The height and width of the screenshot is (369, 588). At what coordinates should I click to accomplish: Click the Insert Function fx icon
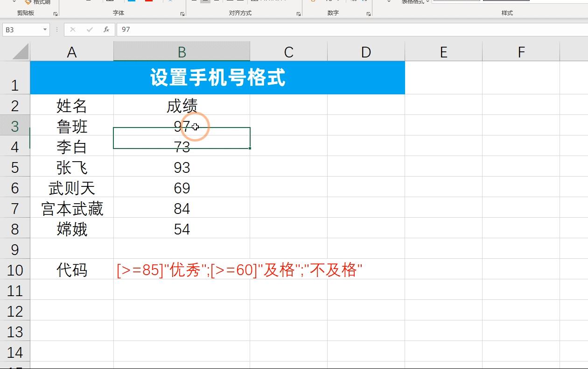pyautogui.click(x=106, y=29)
